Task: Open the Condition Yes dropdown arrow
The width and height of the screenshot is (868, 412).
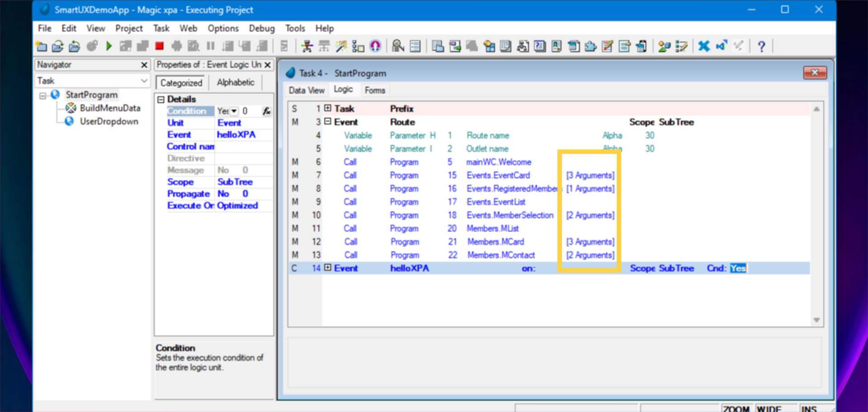Action: coord(234,111)
